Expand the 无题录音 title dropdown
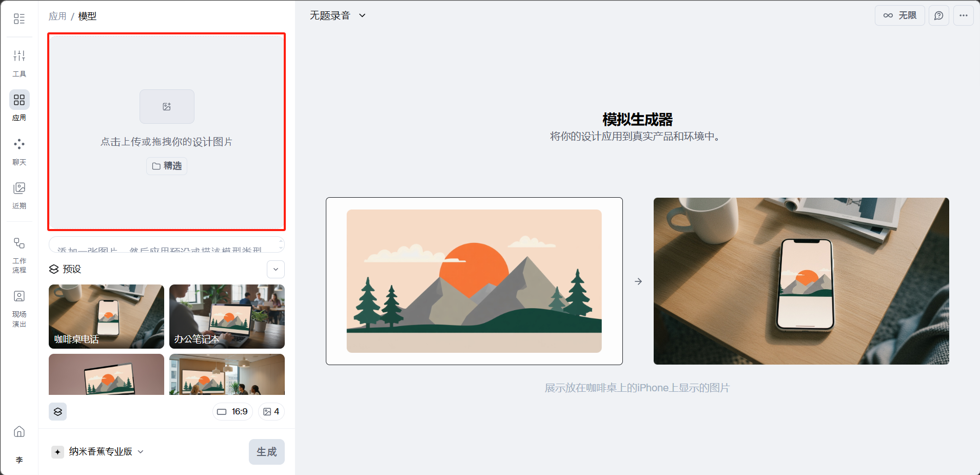This screenshot has width=980, height=475. [x=338, y=15]
